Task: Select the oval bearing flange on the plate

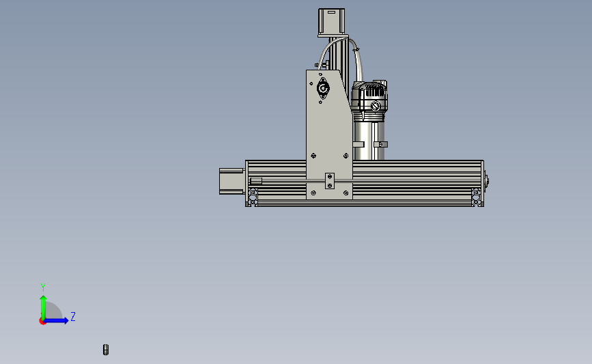Action: (x=323, y=89)
